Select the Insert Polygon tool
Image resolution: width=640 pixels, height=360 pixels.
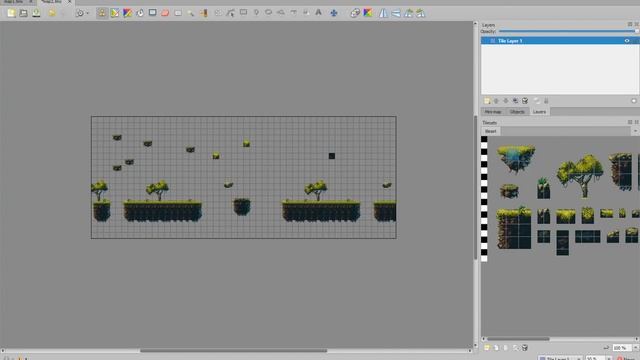coord(281,13)
